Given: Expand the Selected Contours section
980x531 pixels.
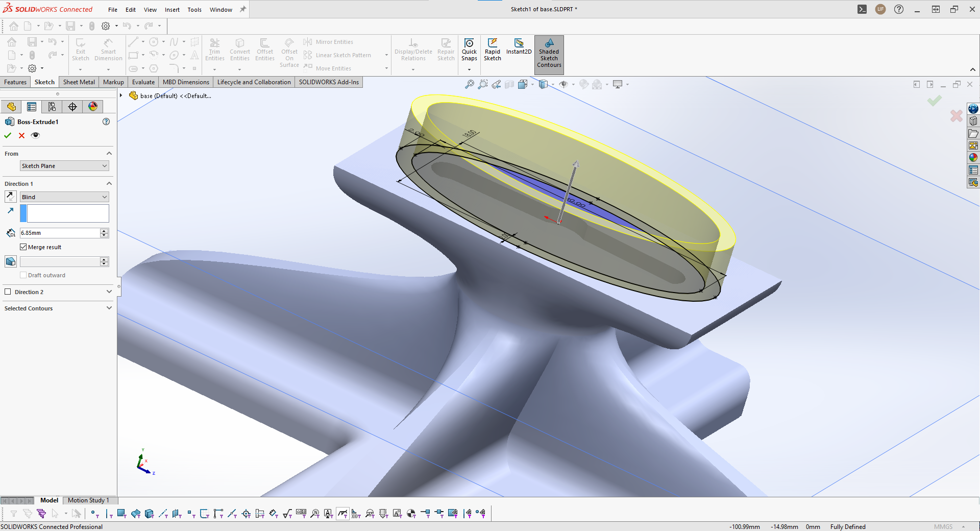Looking at the screenshot, I should coord(109,308).
